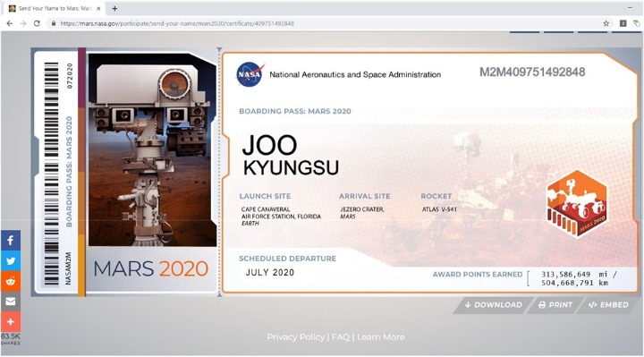
Task: Open the browser extension icon
Action: [x=623, y=23]
